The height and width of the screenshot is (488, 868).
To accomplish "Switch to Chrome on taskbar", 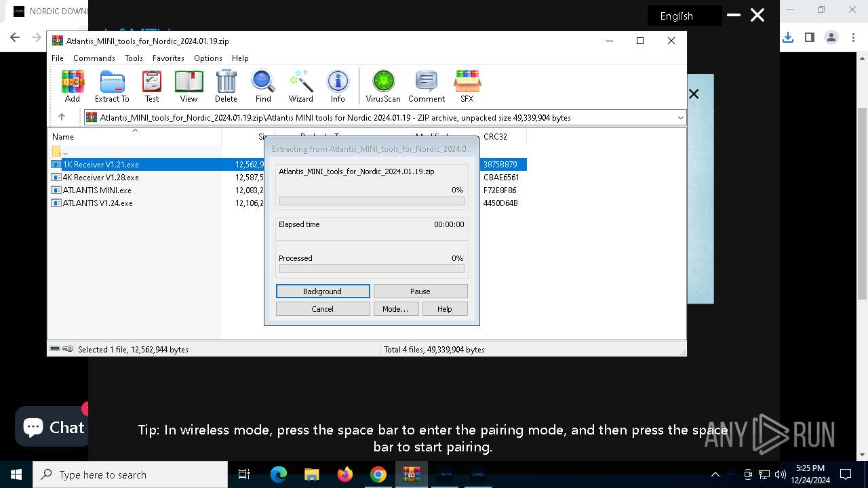I will tap(378, 474).
